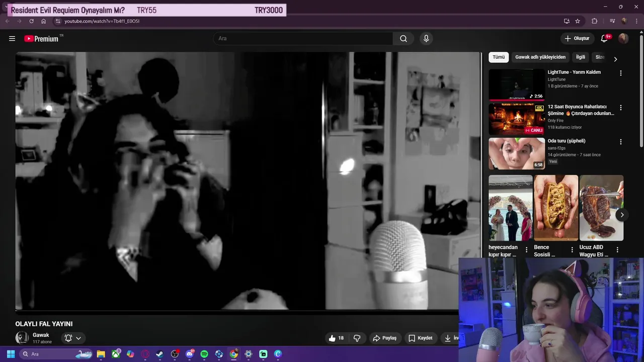Select Gawak adlı yükleyiciden chip

540,57
